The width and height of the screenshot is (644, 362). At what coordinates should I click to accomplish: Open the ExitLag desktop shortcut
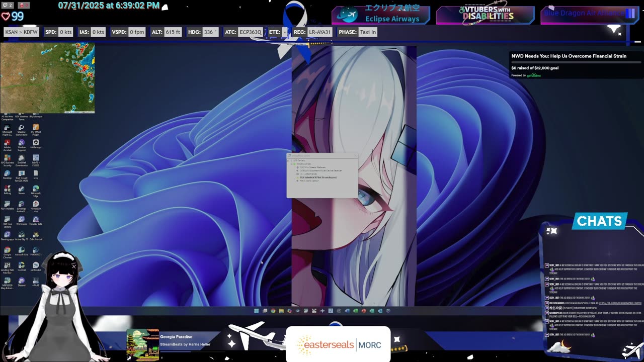(7, 190)
